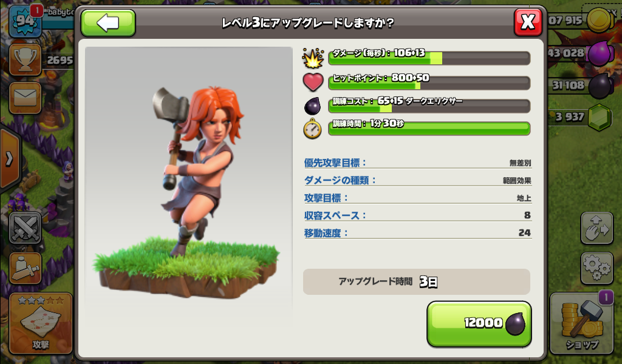The height and width of the screenshot is (364, 622).
Task: Confirm upgrade for 12000 dark elixir
Action: pos(479,323)
